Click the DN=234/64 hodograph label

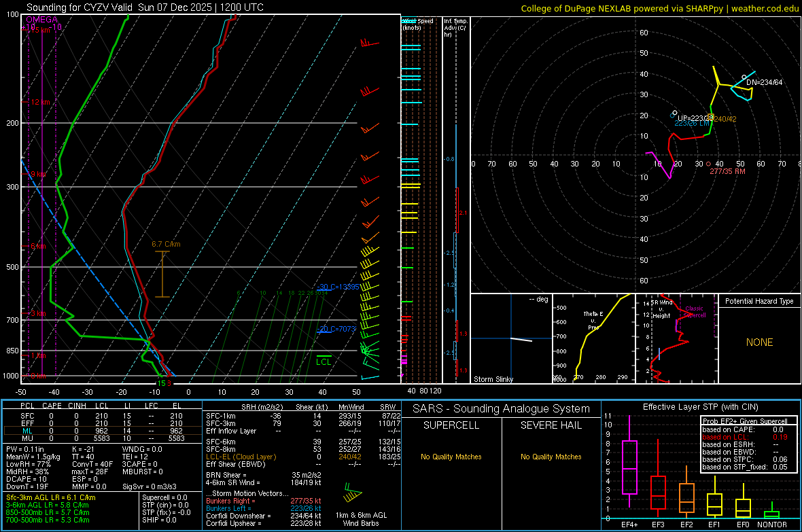click(764, 82)
